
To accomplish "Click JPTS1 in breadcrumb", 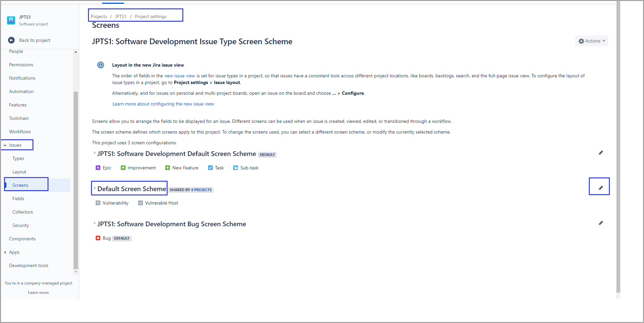I will (x=120, y=16).
